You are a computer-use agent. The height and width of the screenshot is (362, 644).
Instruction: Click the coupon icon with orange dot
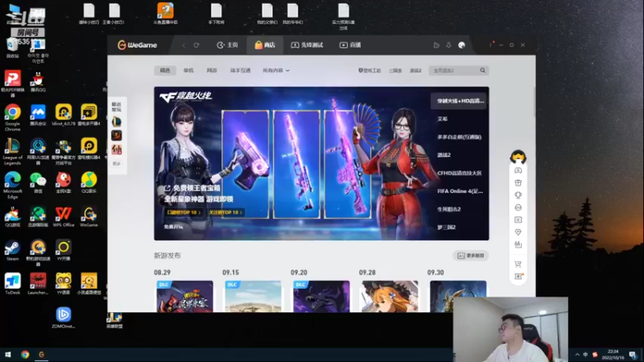(x=518, y=277)
